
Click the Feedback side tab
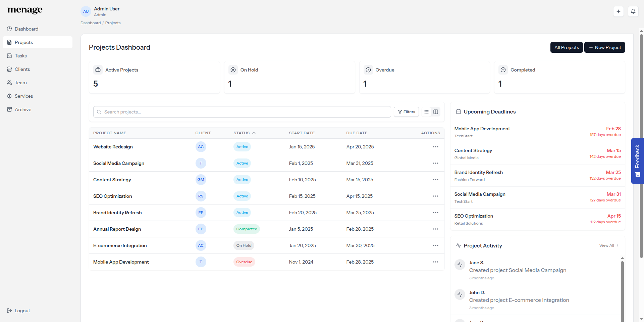(637, 160)
